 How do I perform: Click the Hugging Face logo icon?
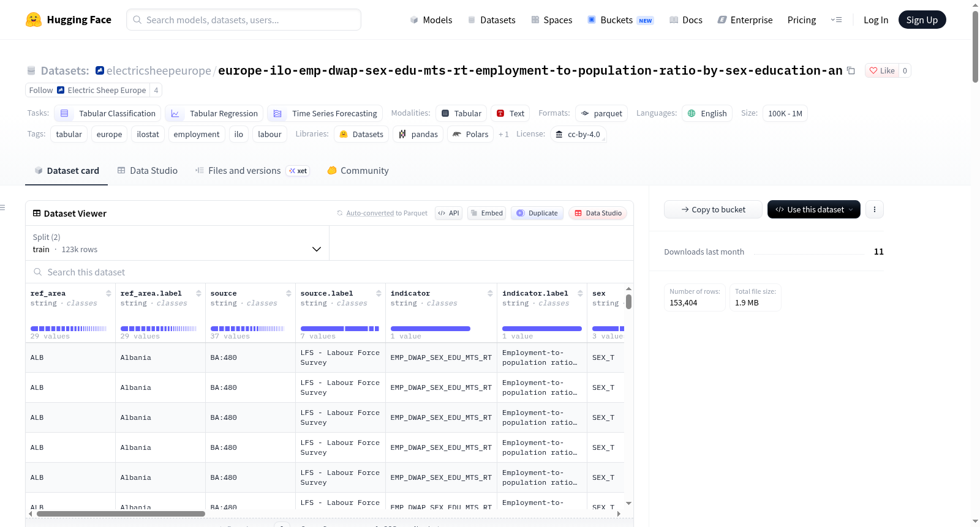(x=34, y=20)
